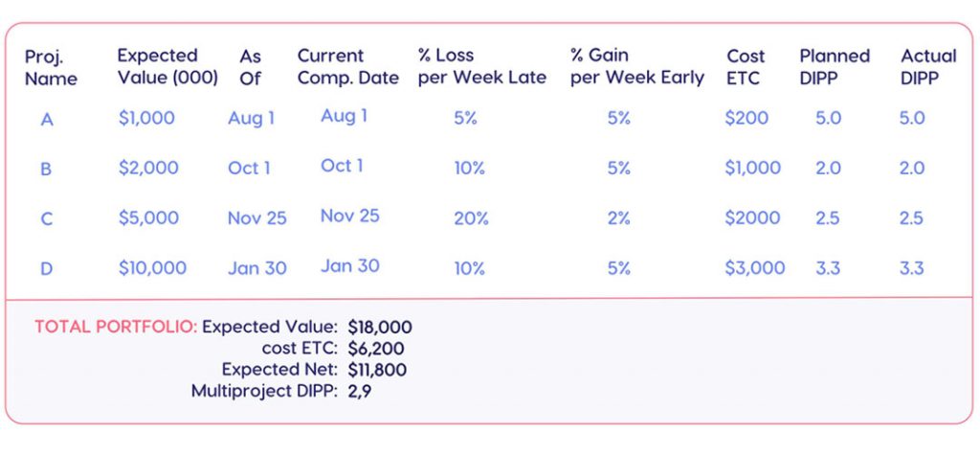Click the $18,000 total expected value
This screenshot has width=980, height=456.
380,328
